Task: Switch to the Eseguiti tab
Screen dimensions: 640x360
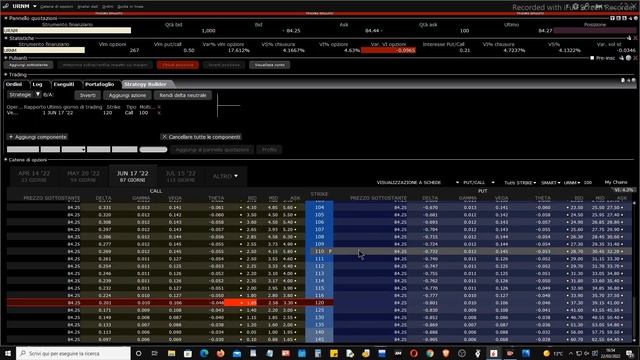Action: tap(64, 84)
